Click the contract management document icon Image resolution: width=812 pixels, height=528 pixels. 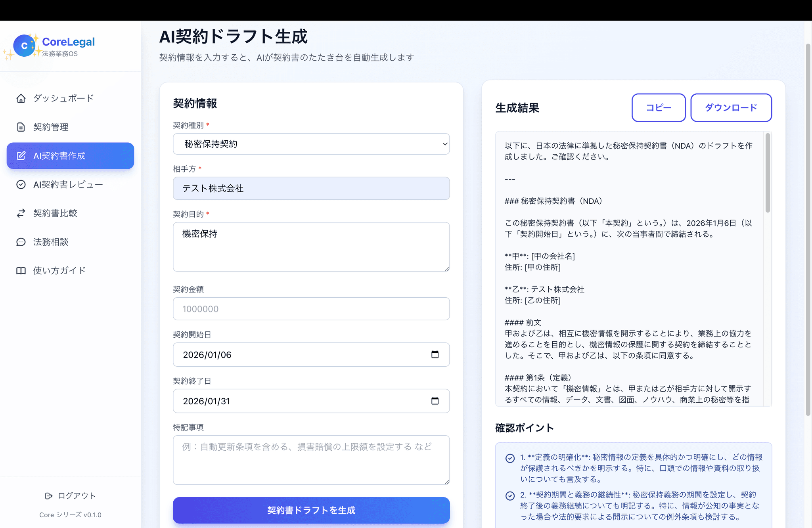coord(21,127)
